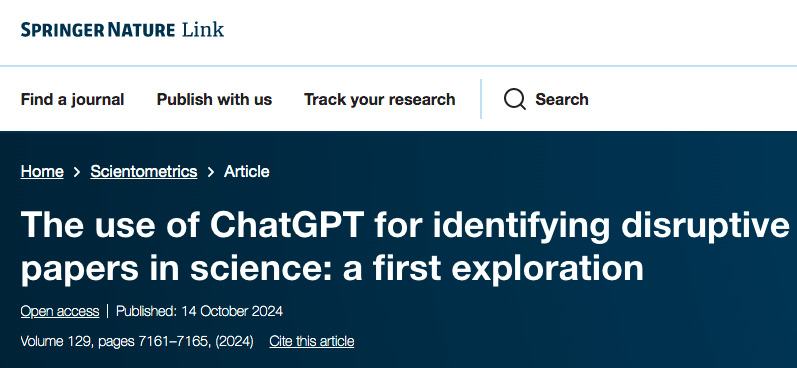The height and width of the screenshot is (368, 797).
Task: Open search via the magnifying glass icon
Action: pyautogui.click(x=514, y=99)
